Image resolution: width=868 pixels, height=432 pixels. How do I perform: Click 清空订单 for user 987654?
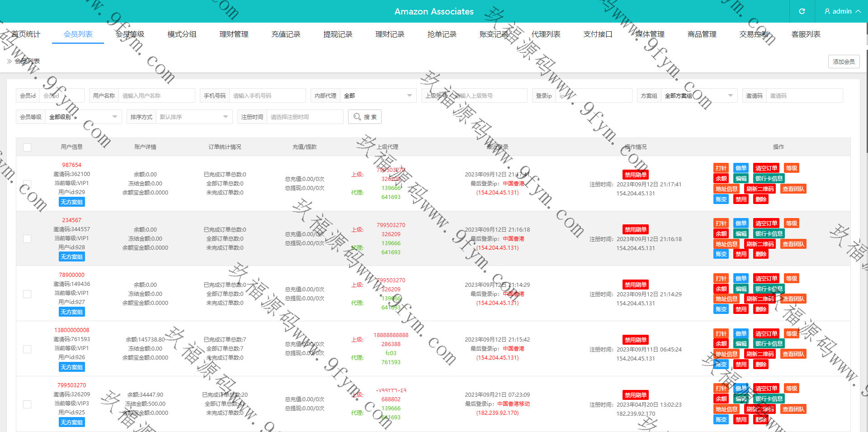pyautogui.click(x=766, y=168)
